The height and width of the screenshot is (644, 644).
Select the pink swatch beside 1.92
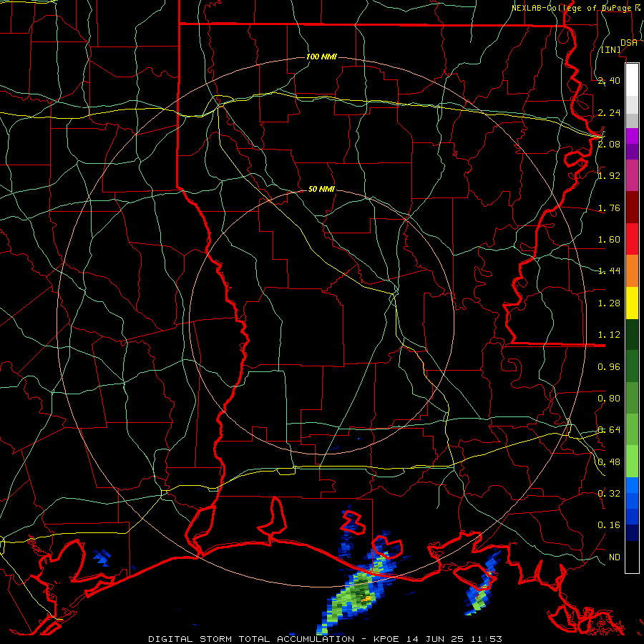[632, 175]
